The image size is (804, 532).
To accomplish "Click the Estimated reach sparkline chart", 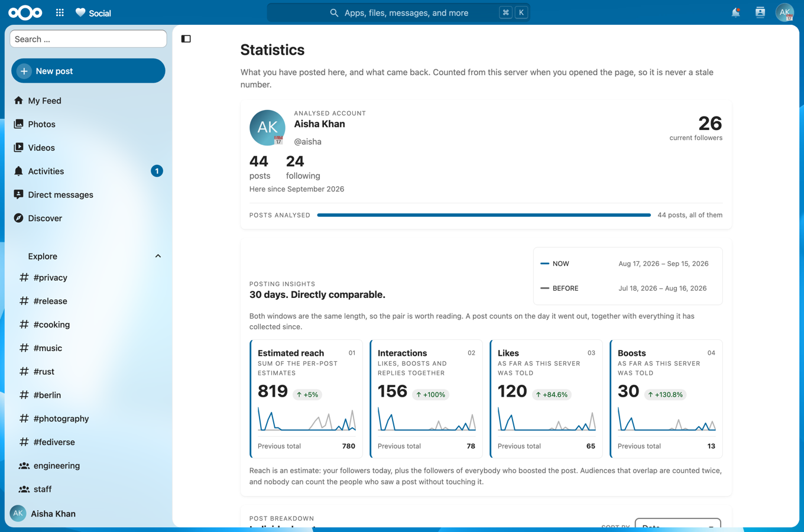I will 307,419.
